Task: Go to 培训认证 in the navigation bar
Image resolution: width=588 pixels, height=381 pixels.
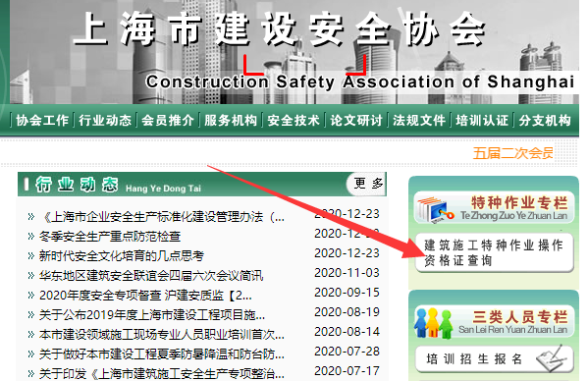Action: point(482,121)
